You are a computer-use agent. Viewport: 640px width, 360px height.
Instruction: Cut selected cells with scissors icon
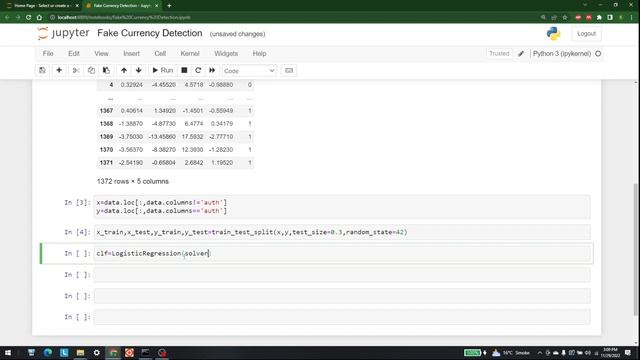pyautogui.click(x=76, y=70)
